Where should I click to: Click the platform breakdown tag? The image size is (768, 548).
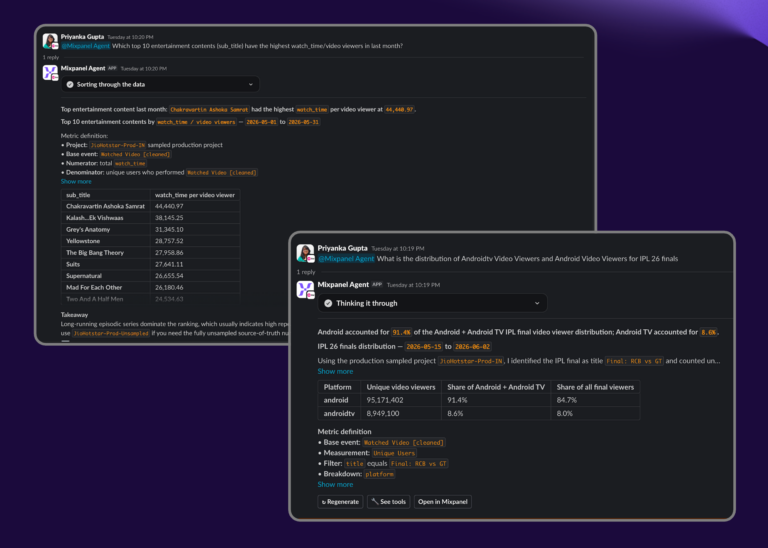[379, 474]
